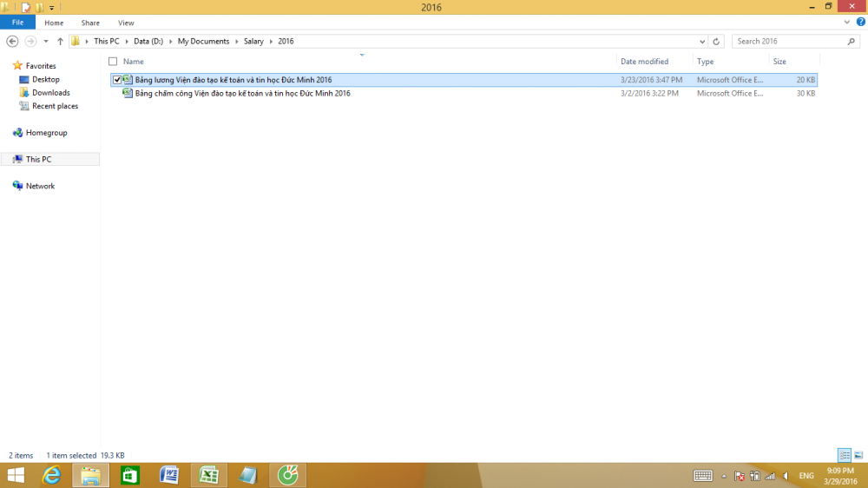The height and width of the screenshot is (488, 868).
Task: Expand the ribbon with the chevron
Action: (847, 23)
